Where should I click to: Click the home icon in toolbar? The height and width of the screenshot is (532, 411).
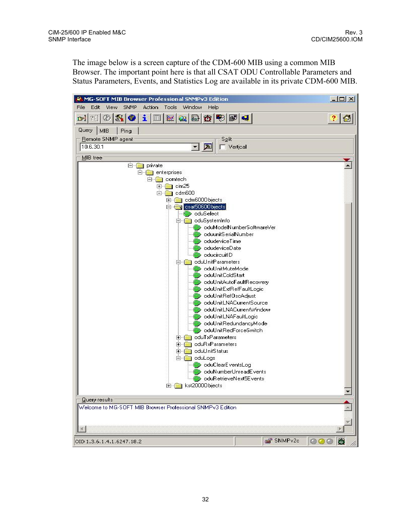click(x=347, y=118)
